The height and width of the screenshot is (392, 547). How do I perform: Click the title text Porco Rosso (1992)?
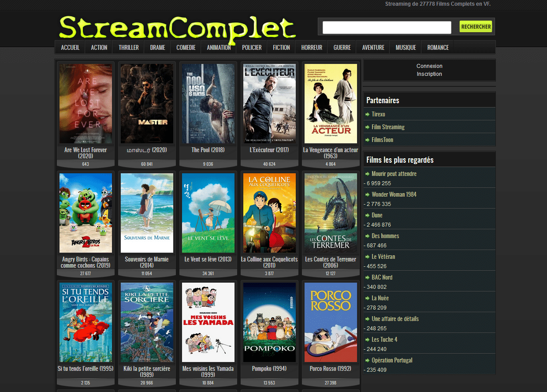pos(331,369)
